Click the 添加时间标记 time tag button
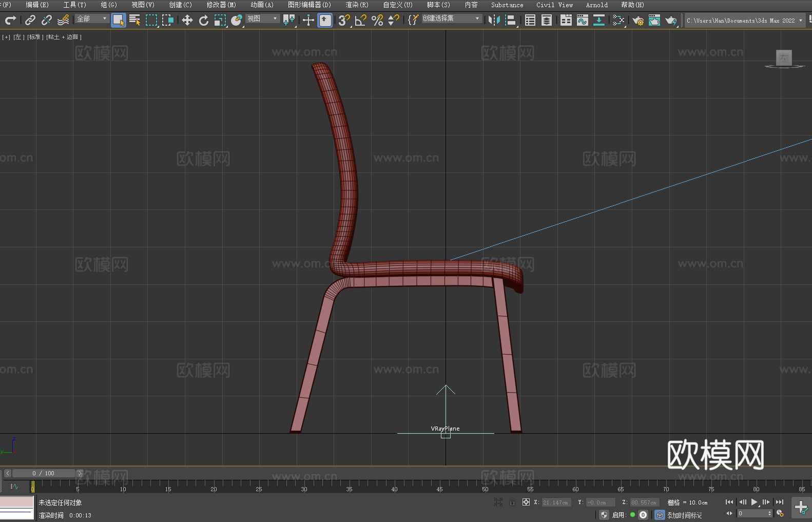 [x=685, y=515]
